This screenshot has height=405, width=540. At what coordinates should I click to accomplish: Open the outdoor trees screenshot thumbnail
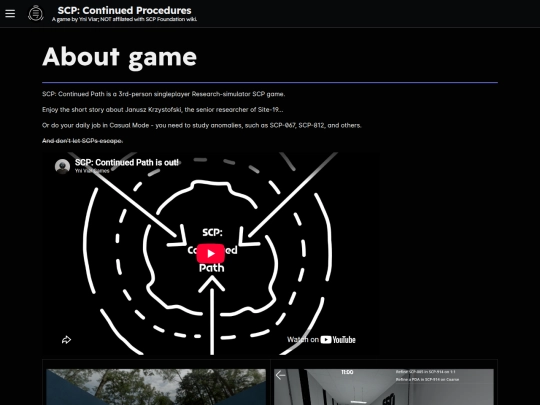pyautogui.click(x=156, y=387)
